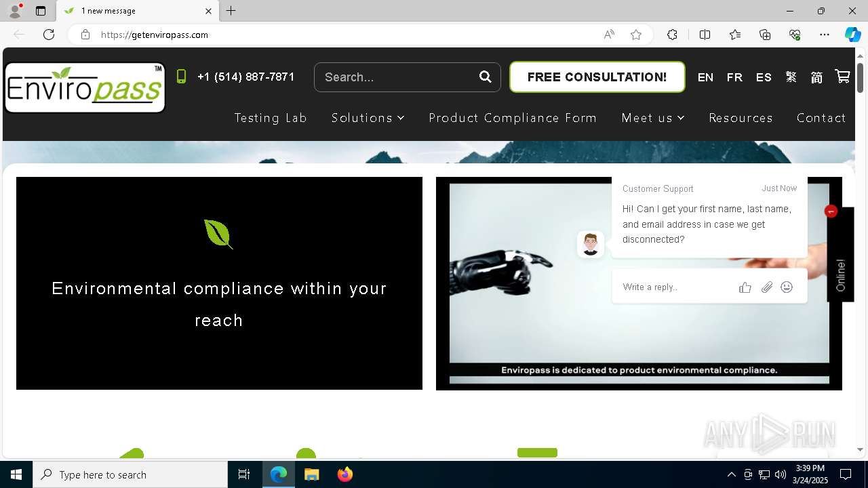Click the Enviropass logo
868x488 pixels.
coord(85,87)
